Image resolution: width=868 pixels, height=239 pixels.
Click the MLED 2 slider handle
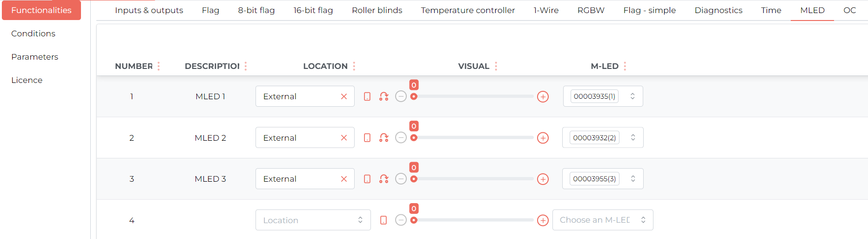[x=414, y=138]
